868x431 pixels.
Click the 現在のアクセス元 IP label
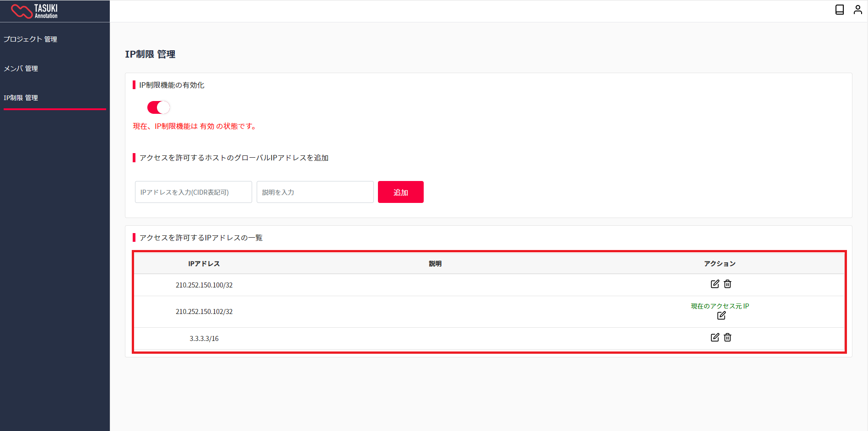(x=720, y=306)
